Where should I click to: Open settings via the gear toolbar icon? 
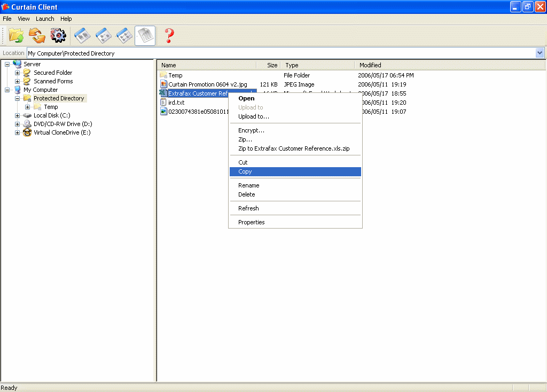[58, 36]
